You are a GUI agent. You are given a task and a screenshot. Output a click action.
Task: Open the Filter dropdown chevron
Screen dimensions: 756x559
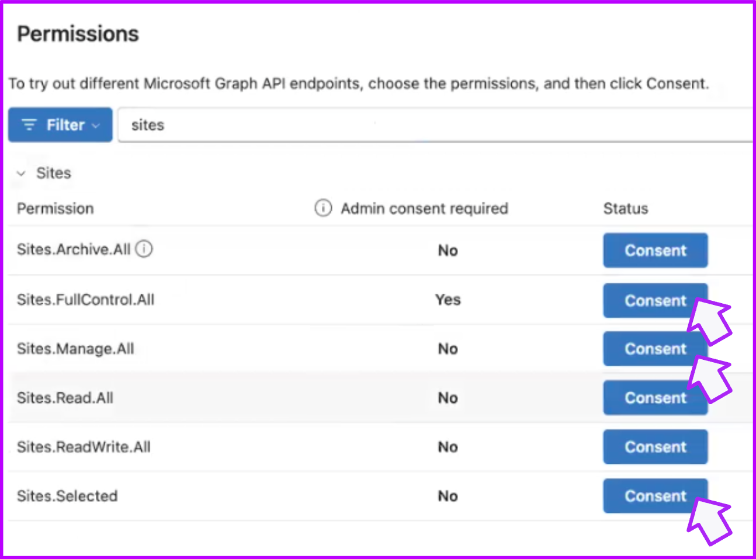point(96,126)
